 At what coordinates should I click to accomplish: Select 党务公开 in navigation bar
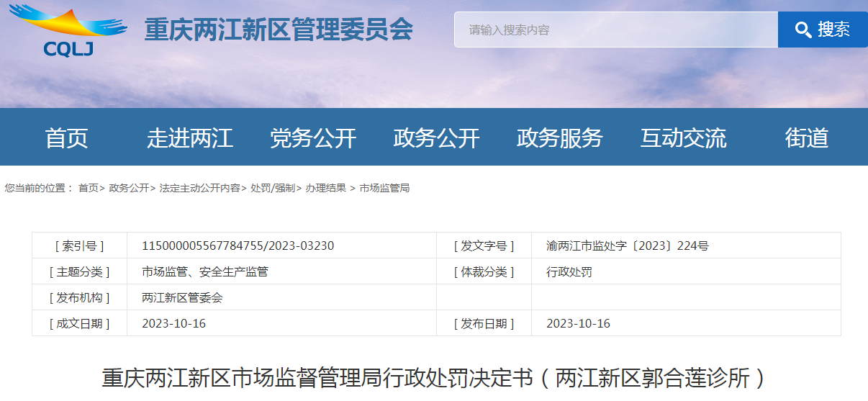point(313,138)
